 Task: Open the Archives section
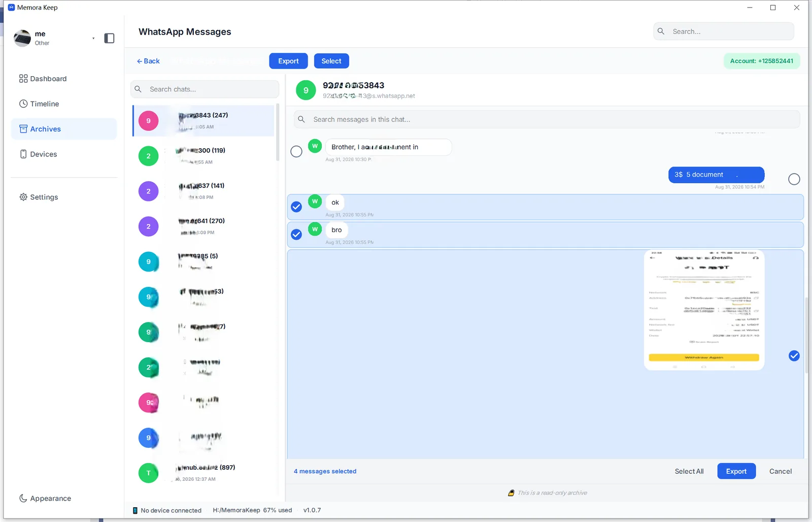[x=64, y=129]
